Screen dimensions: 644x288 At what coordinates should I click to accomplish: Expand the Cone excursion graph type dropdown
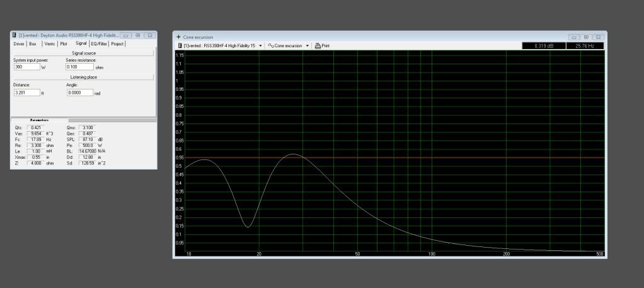(x=308, y=46)
